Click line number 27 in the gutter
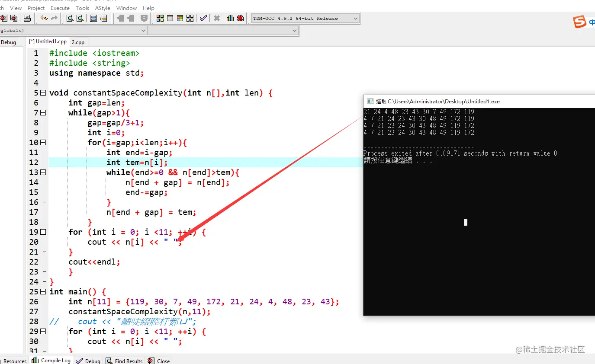595x364 pixels. tap(34, 312)
